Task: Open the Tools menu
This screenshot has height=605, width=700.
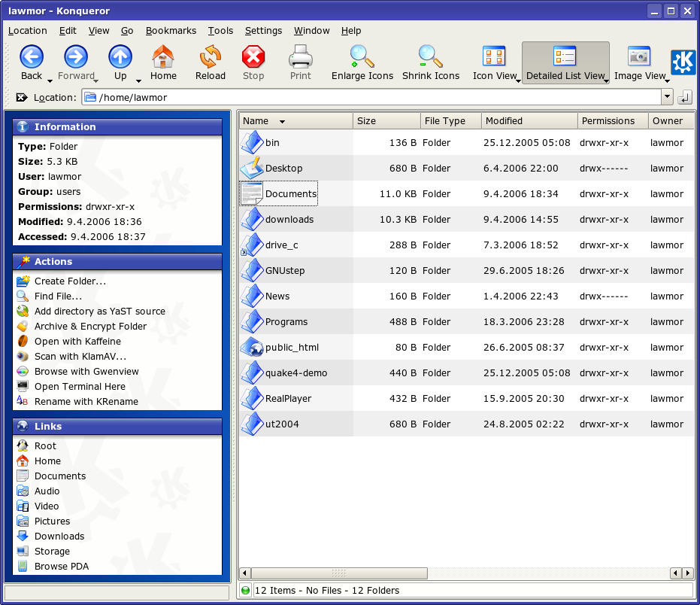Action: (220, 31)
